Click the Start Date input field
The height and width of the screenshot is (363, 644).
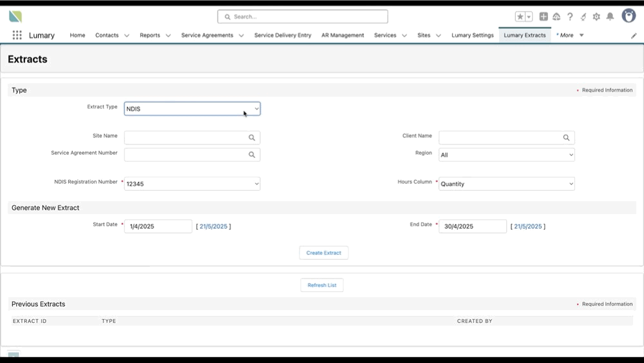(x=158, y=226)
